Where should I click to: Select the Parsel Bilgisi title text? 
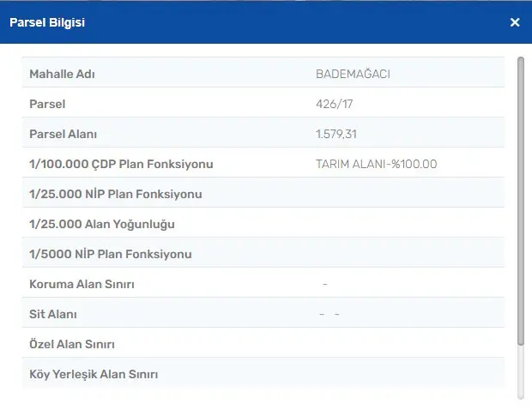pyautogui.click(x=47, y=22)
